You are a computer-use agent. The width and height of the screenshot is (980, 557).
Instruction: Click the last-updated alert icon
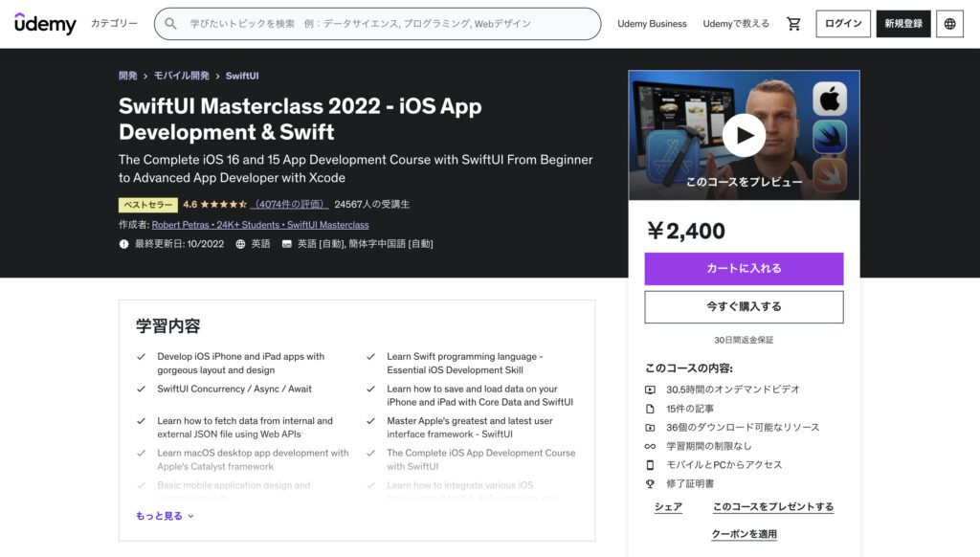coord(123,244)
